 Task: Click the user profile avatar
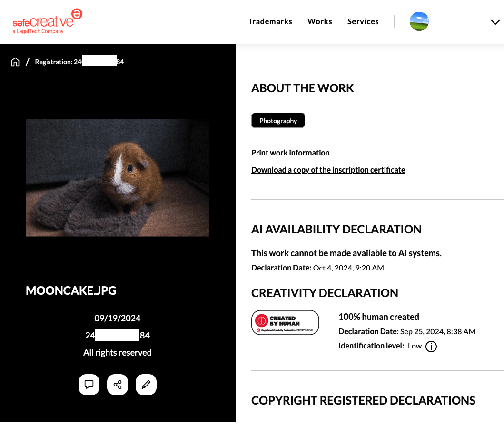pyautogui.click(x=419, y=21)
